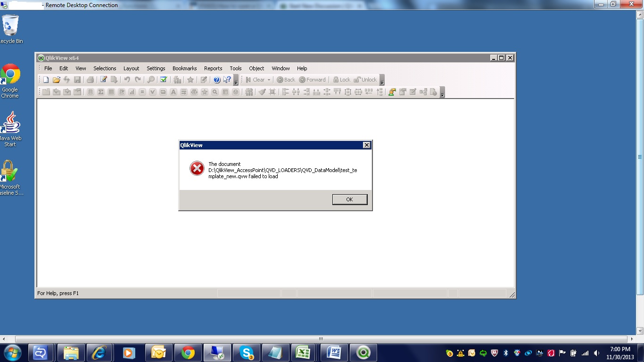The width and height of the screenshot is (644, 362).
Task: Create a Text Object with the A icon
Action: [x=173, y=92]
